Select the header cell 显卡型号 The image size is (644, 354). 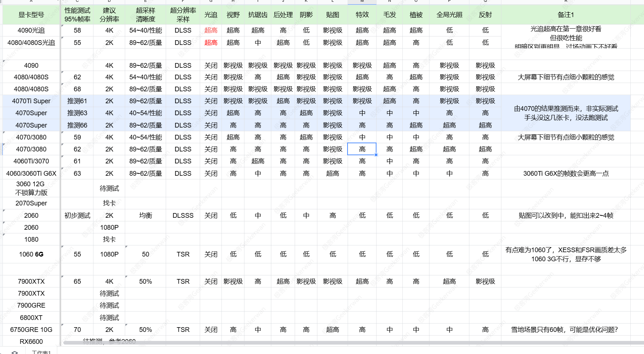(x=31, y=14)
